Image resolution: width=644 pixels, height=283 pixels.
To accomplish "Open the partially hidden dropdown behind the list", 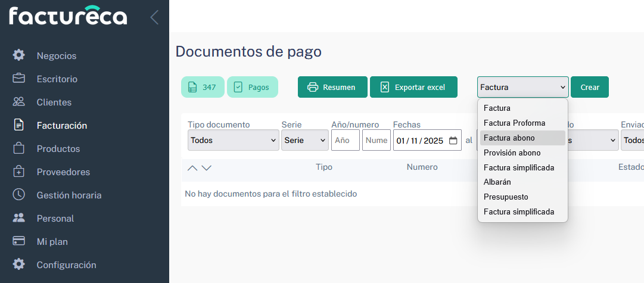I will [593, 140].
